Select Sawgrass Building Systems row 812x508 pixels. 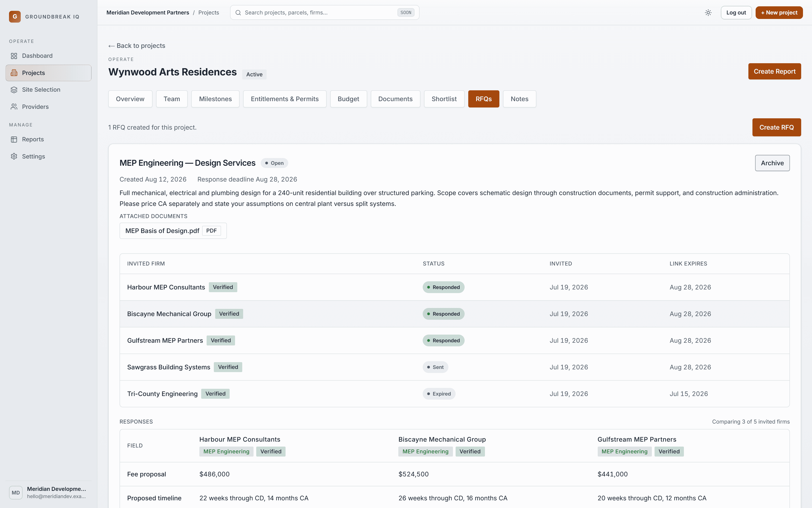click(454, 367)
